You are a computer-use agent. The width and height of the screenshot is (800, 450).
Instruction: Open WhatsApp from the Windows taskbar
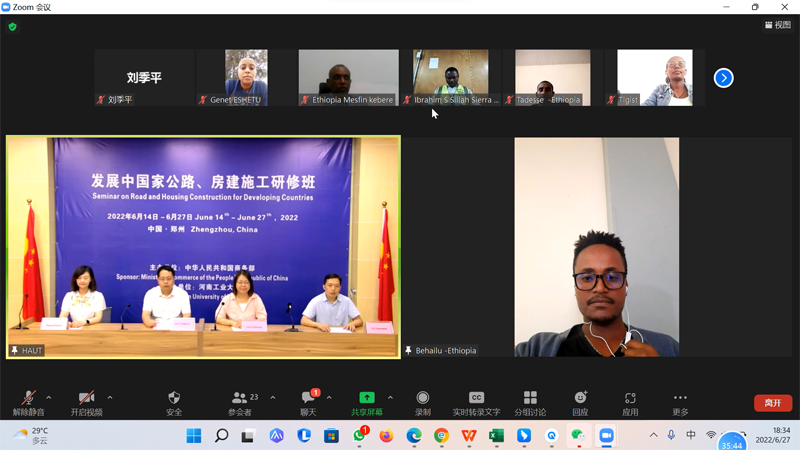click(x=359, y=436)
